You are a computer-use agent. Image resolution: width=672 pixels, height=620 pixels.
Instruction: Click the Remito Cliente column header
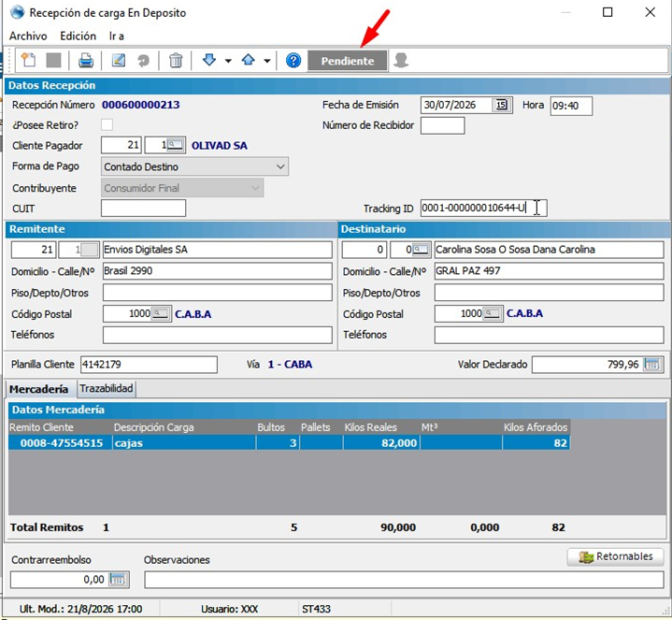click(60, 427)
